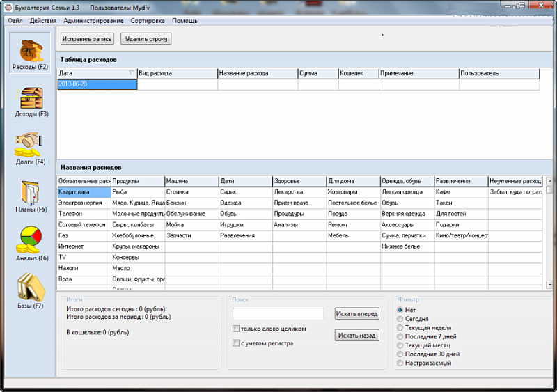Open the Планы (F5) folder section
557x392 pixels.
[31, 196]
